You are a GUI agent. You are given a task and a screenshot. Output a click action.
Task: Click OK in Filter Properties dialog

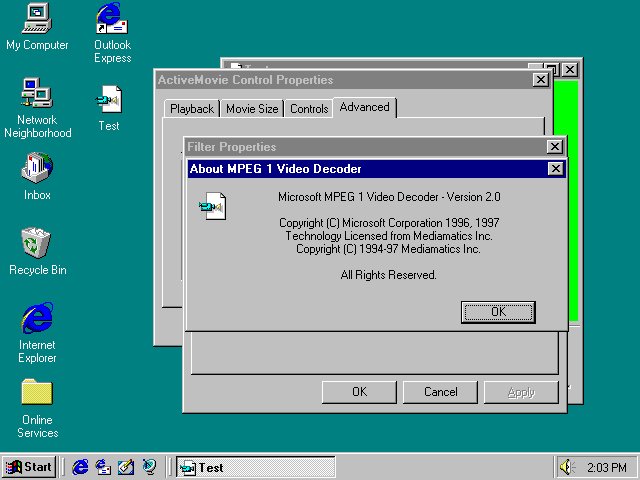coord(359,392)
